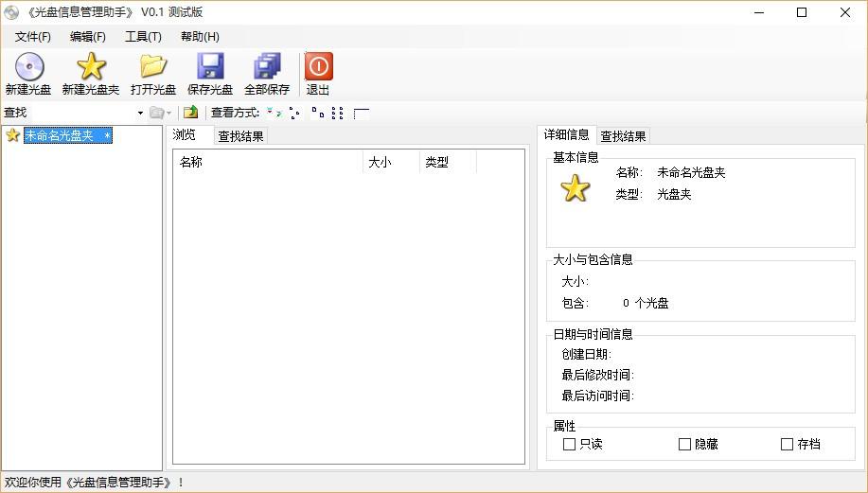Click the large star icon in 基本信息
This screenshot has width=868, height=493.
576,188
